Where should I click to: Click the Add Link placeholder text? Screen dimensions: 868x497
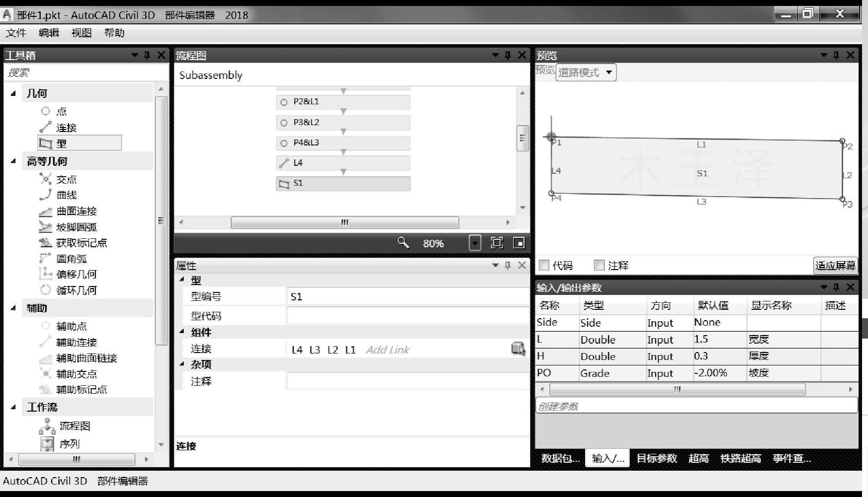(x=388, y=350)
